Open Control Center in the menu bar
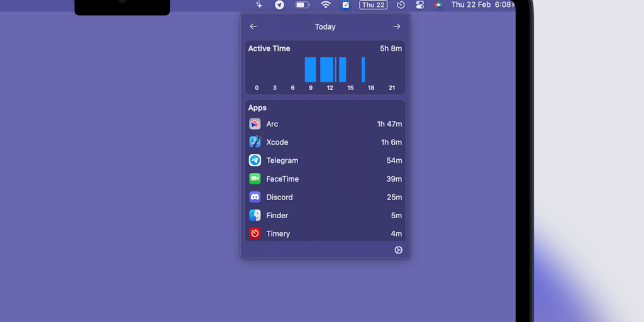This screenshot has width=644, height=322. tap(419, 5)
